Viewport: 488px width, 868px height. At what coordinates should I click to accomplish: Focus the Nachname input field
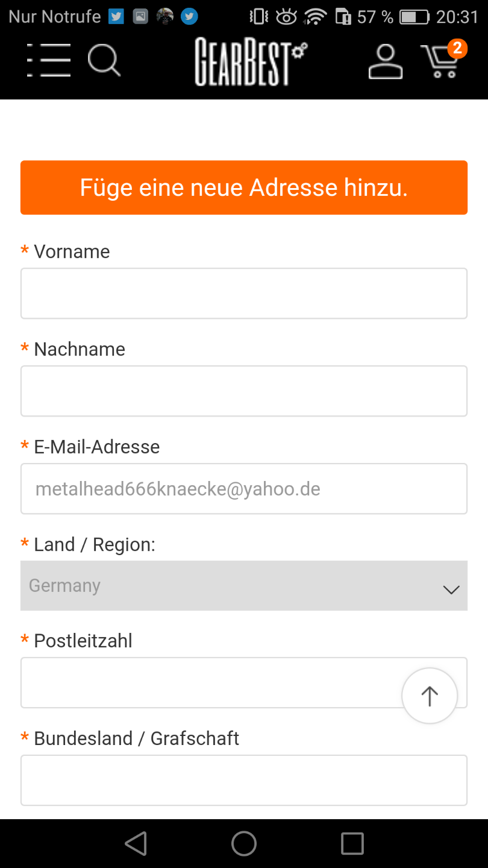click(x=244, y=391)
